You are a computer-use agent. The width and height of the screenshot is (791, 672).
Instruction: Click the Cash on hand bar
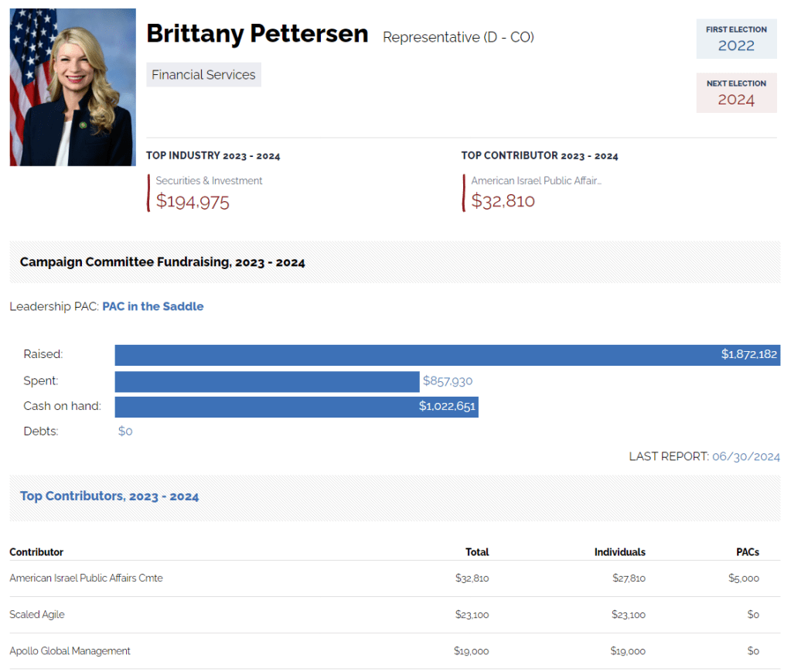click(296, 407)
